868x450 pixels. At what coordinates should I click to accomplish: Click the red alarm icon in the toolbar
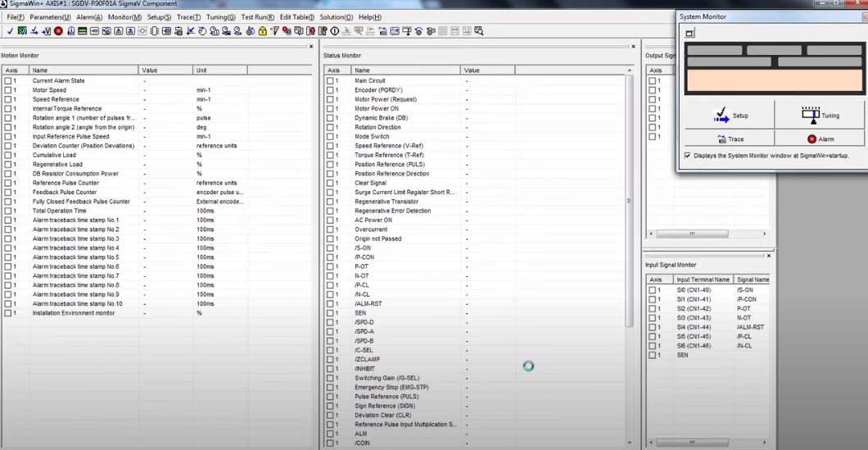(58, 31)
